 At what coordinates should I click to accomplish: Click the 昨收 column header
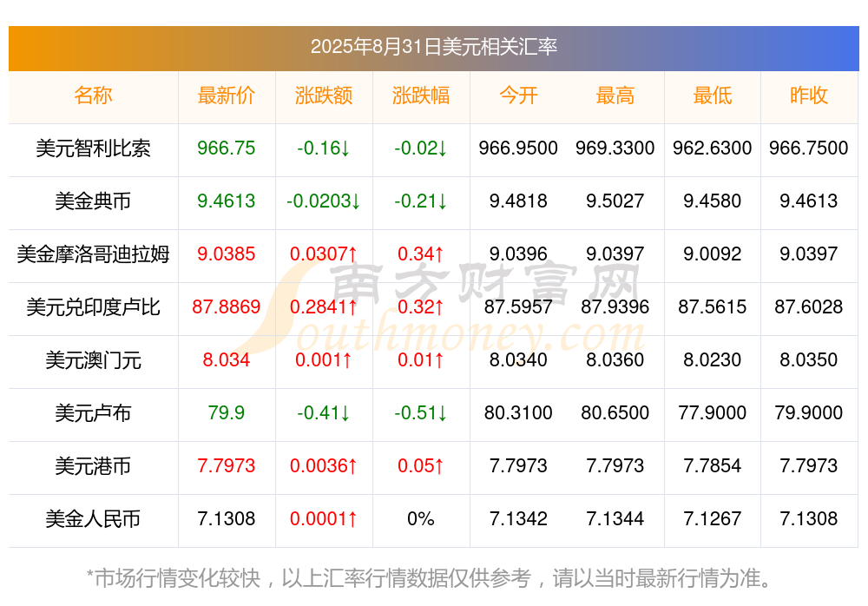pyautogui.click(x=809, y=96)
